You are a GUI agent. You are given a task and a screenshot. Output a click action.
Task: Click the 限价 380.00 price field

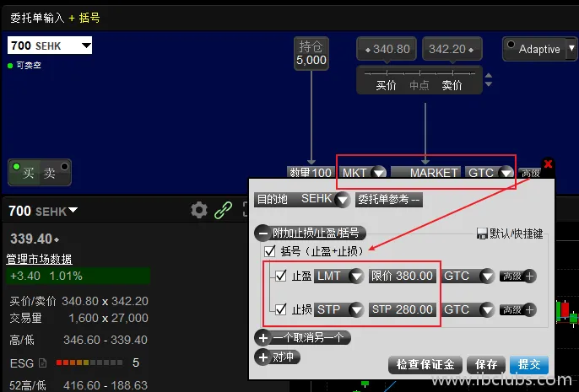click(403, 276)
